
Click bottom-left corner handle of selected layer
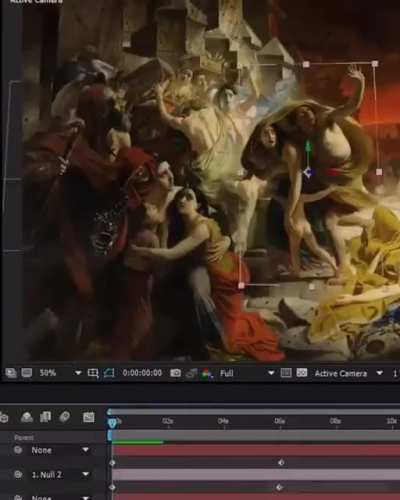[x=241, y=285]
